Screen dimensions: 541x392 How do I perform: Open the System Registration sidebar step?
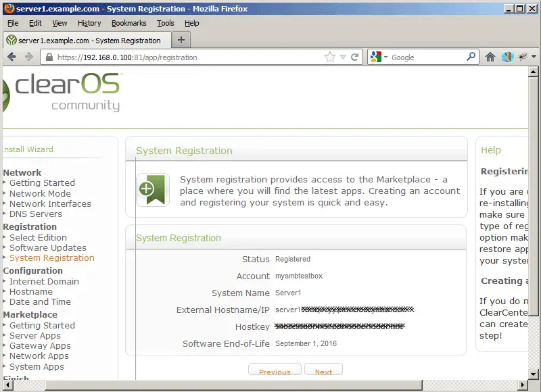pyautogui.click(x=52, y=258)
